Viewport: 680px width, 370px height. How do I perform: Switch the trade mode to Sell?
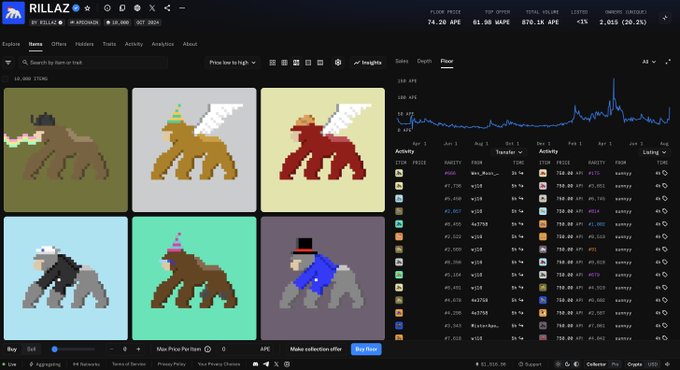(31, 349)
